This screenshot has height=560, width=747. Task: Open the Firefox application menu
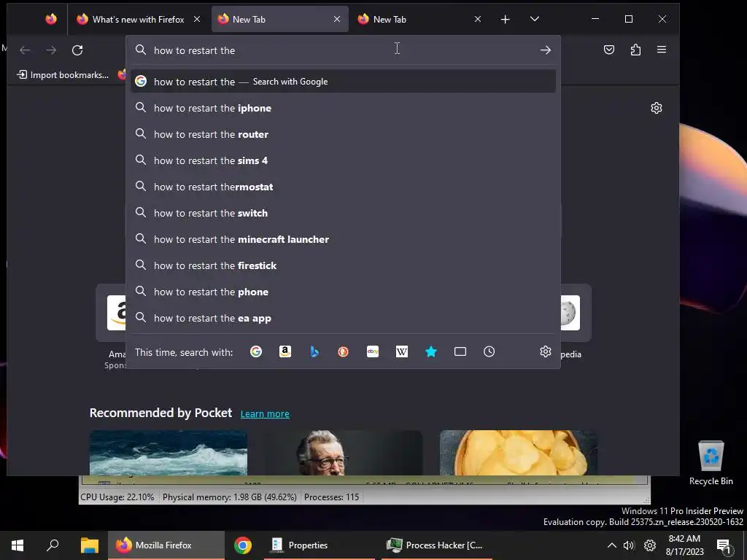(x=662, y=50)
